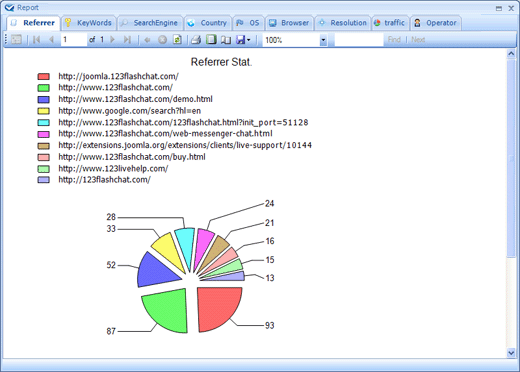Click the legend text http://www.123livehelp.com/
This screenshot has height=372, width=520.
pyautogui.click(x=113, y=168)
